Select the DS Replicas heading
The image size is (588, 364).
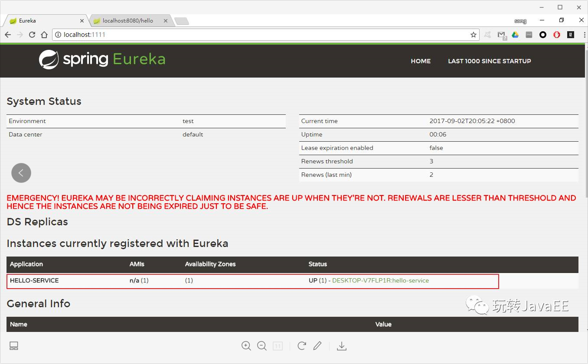tap(37, 222)
